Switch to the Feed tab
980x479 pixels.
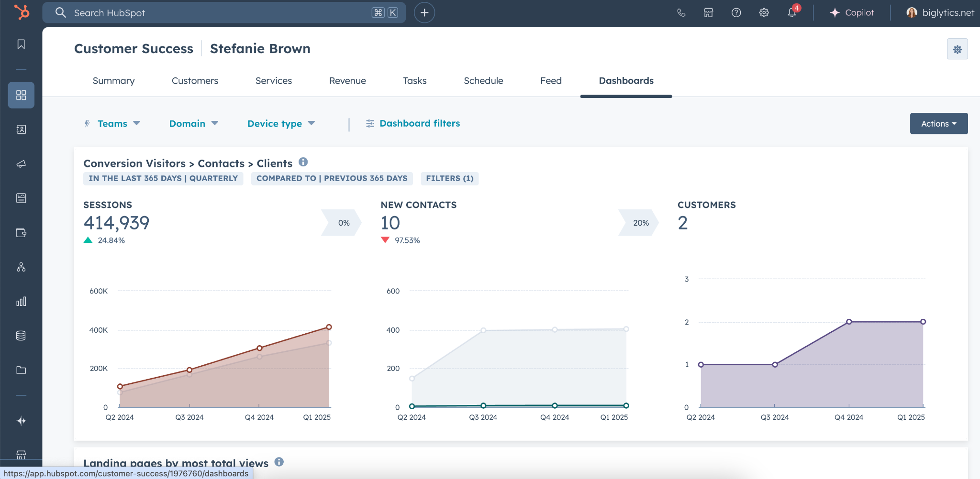click(551, 81)
